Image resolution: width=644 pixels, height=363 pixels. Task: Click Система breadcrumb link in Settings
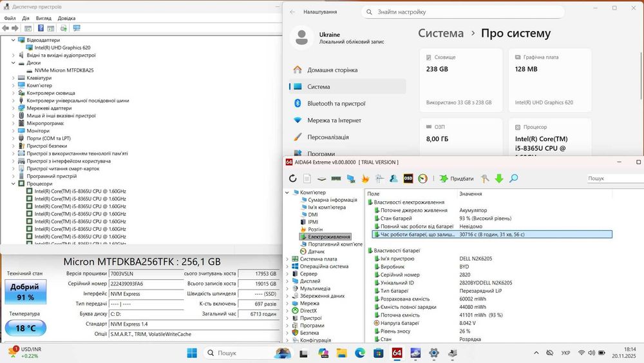click(440, 34)
